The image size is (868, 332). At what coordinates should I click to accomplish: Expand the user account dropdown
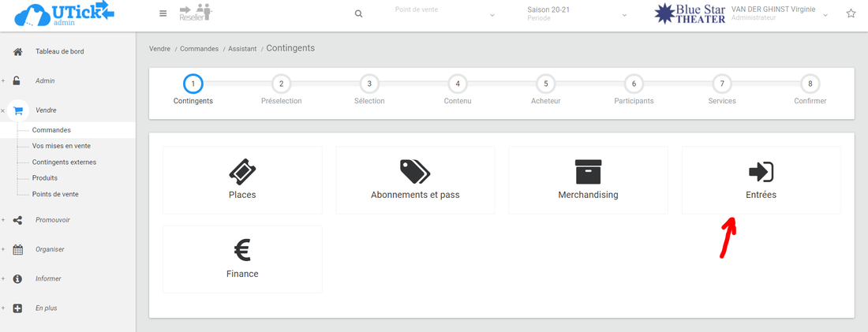[x=826, y=14]
